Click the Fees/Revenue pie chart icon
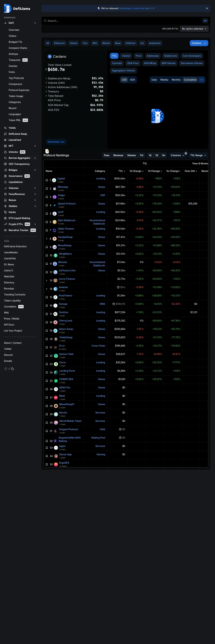Screen dimensions: 215x644 point(5,194)
